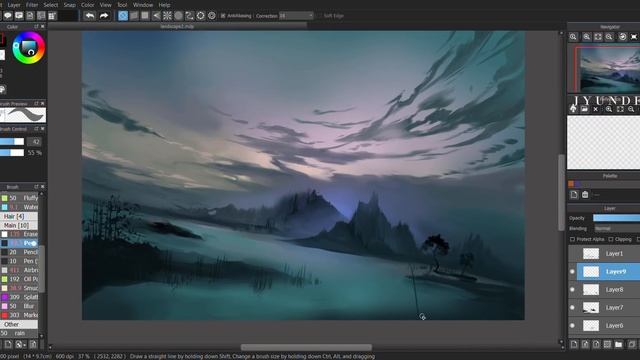The width and height of the screenshot is (640, 360).
Task: Hide Layer6 with its visibility dot
Action: point(572,325)
